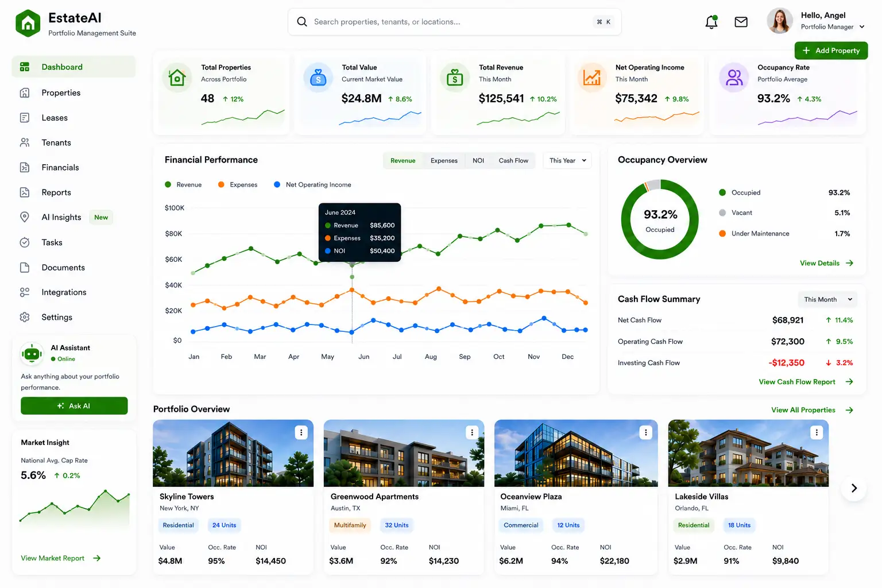
Task: Click the Settings gear icon in sidebar
Action: pos(25,317)
